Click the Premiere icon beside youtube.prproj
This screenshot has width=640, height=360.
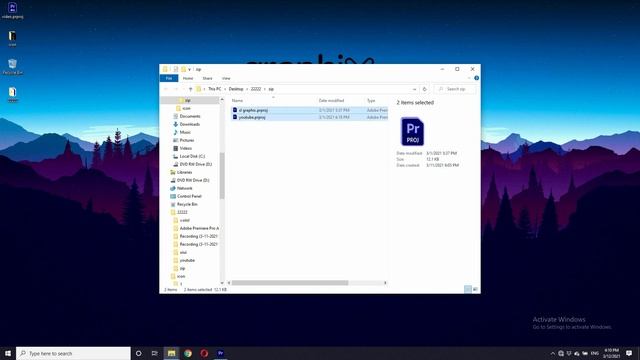[235, 117]
